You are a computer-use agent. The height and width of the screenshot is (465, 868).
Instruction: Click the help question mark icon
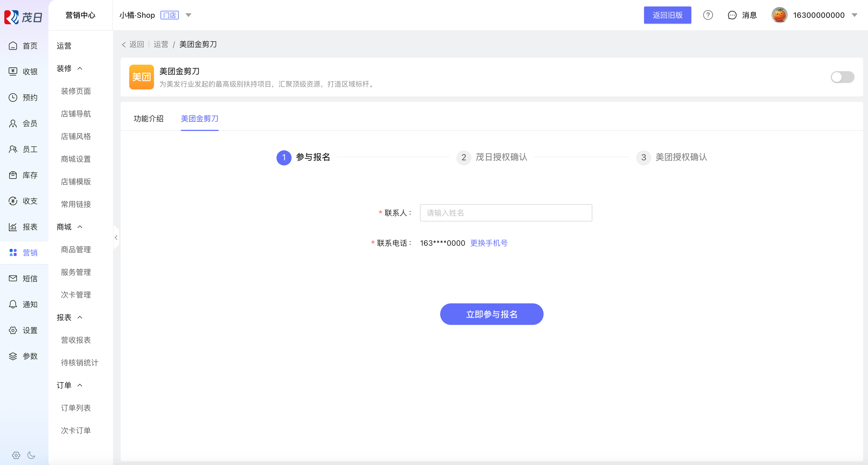(708, 15)
